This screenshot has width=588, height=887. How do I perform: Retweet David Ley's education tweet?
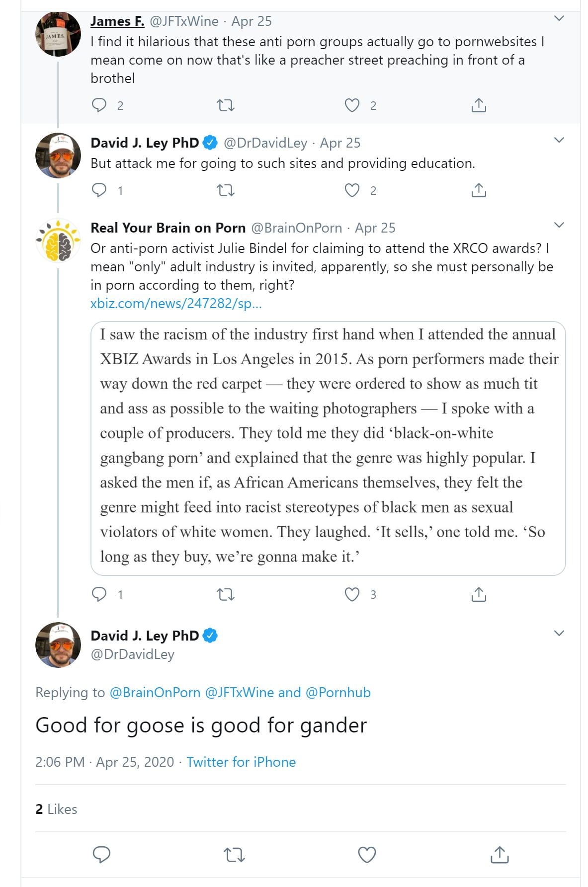226,190
